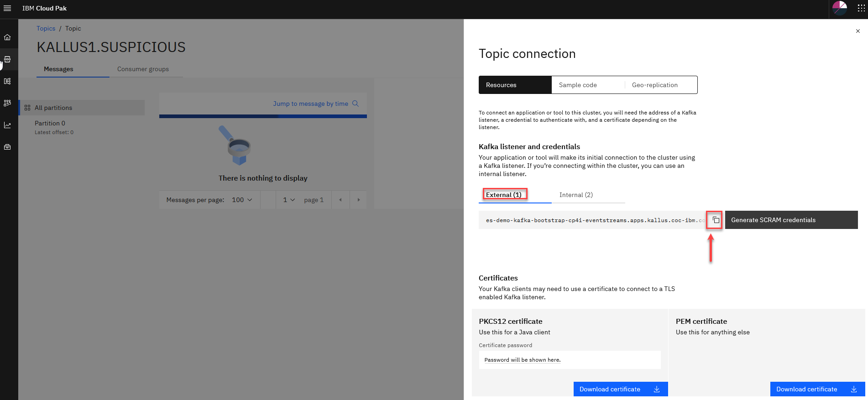The height and width of the screenshot is (400, 868).
Task: Switch to Sample code tab
Action: [x=588, y=85]
